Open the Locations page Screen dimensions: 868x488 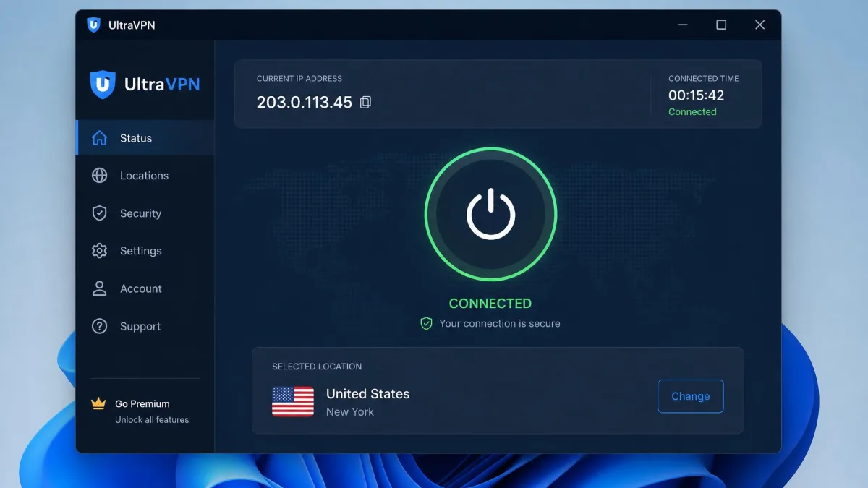point(145,176)
